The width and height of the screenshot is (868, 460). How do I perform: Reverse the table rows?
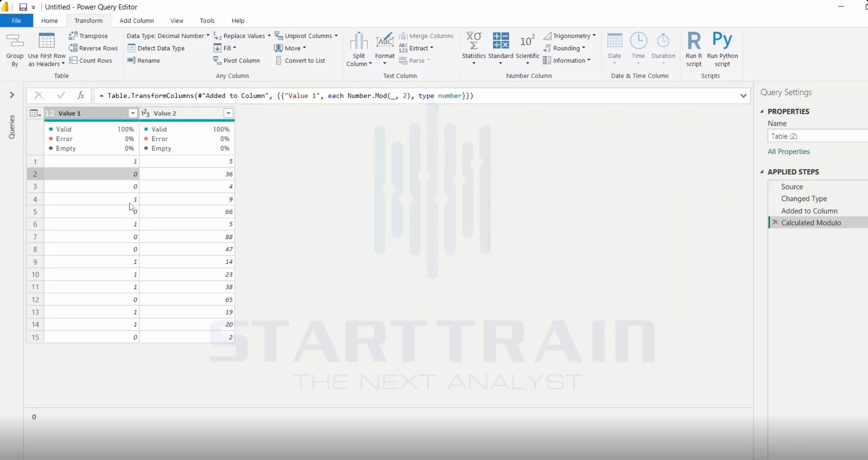pos(93,48)
